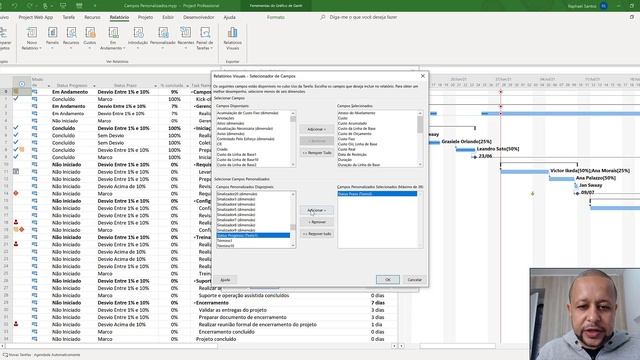
Task: Click scroll up arrow of Campos Selecionados list
Action: tap(420, 113)
